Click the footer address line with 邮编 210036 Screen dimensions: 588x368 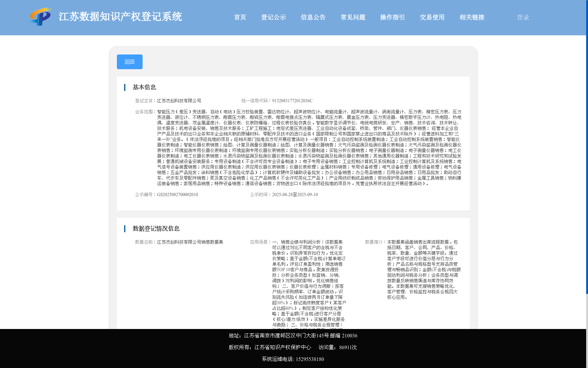[x=293, y=336]
